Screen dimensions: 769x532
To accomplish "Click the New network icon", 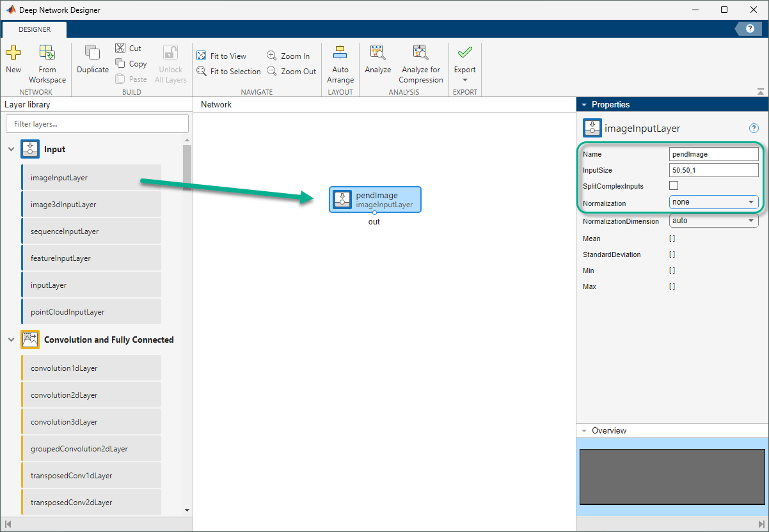I will (x=13, y=60).
